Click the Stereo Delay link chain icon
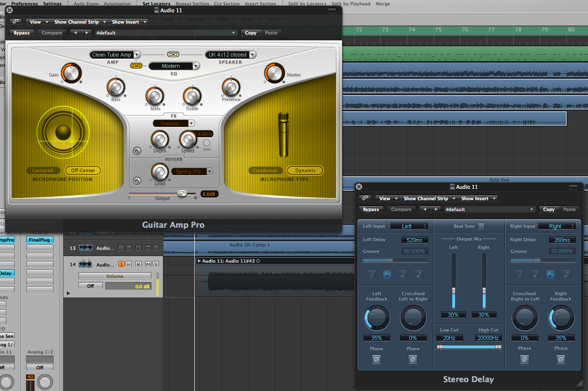The image size is (588, 391). click(365, 199)
